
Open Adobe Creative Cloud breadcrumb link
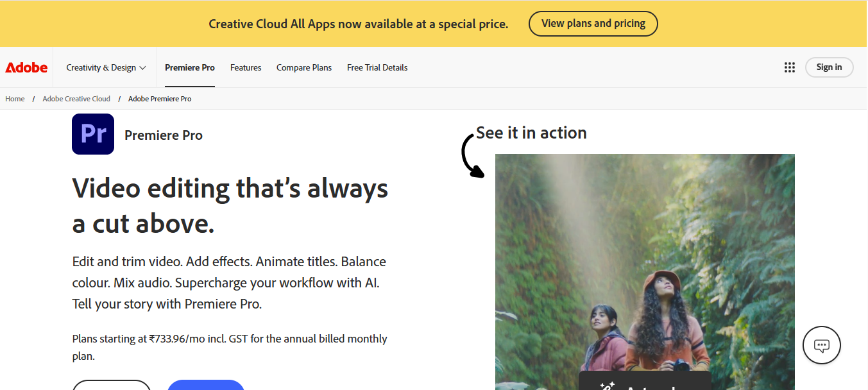click(x=76, y=99)
